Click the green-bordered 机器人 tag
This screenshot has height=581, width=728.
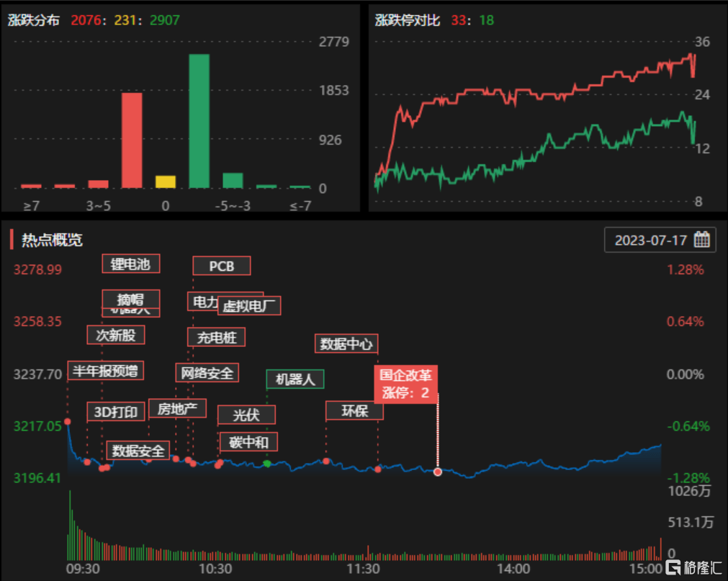tap(295, 379)
